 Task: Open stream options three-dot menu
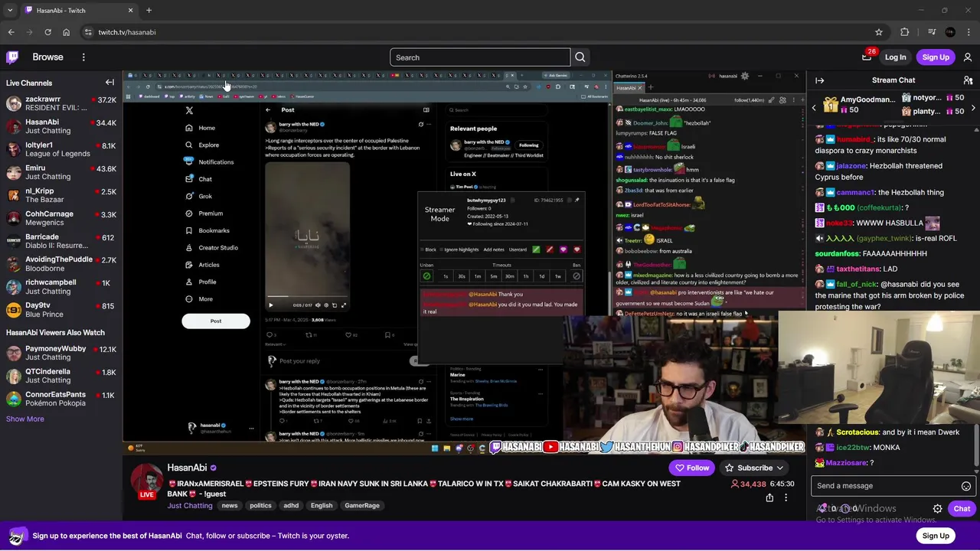786,497
